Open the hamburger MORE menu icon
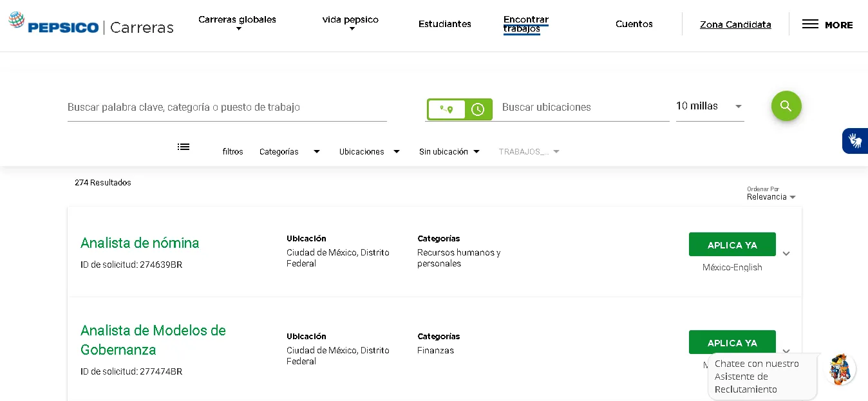The height and width of the screenshot is (401, 868). click(810, 24)
